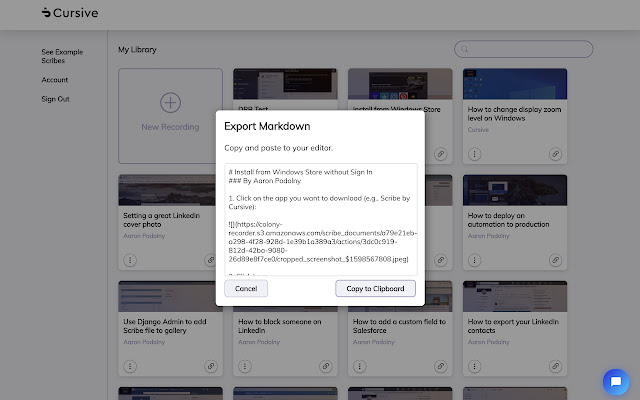Open options menu for Django Admin card

click(x=130, y=367)
